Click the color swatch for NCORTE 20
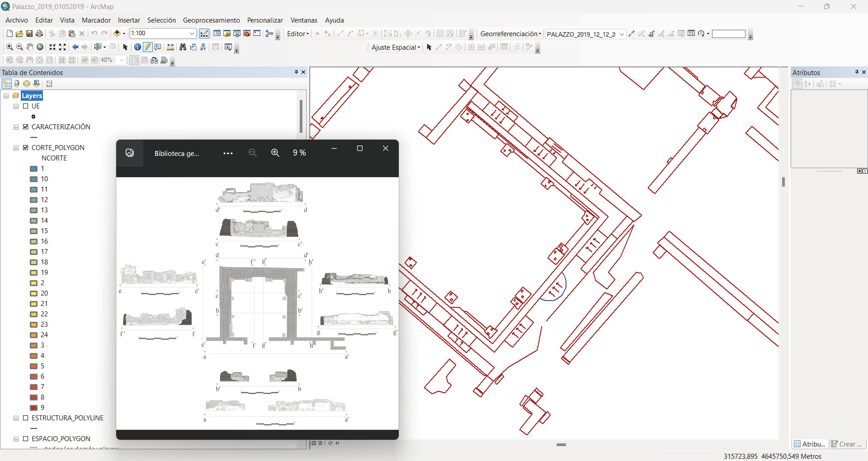The image size is (868, 461). [34, 293]
